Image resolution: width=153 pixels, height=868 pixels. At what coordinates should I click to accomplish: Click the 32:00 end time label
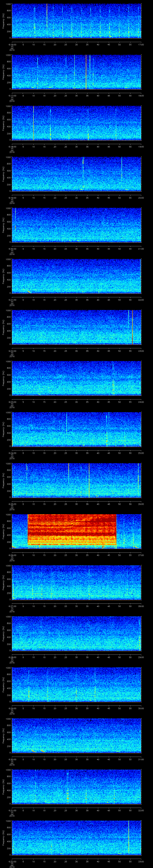pos(141,810)
